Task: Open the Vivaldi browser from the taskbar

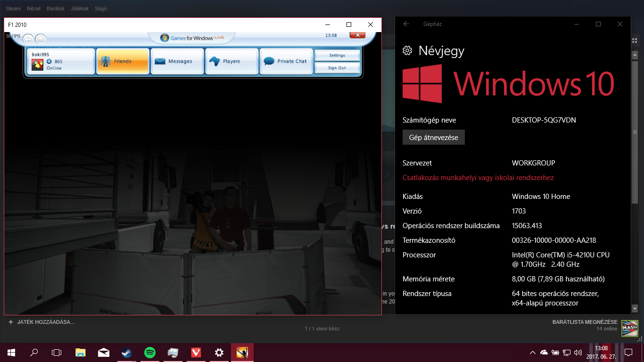Action: point(196,352)
